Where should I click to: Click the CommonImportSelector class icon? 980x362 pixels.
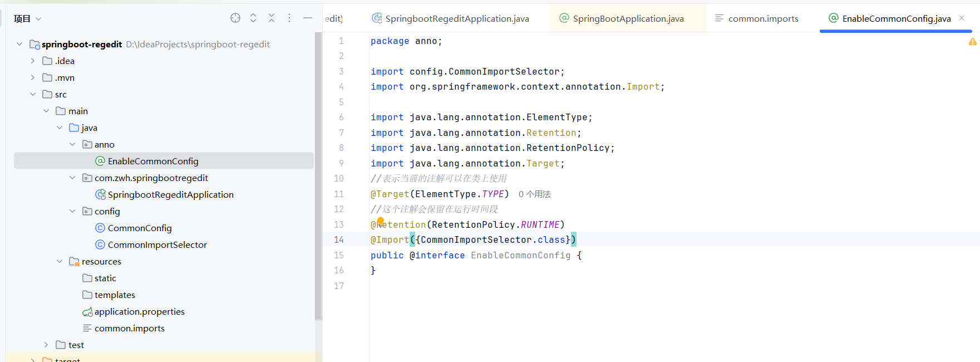pos(100,244)
